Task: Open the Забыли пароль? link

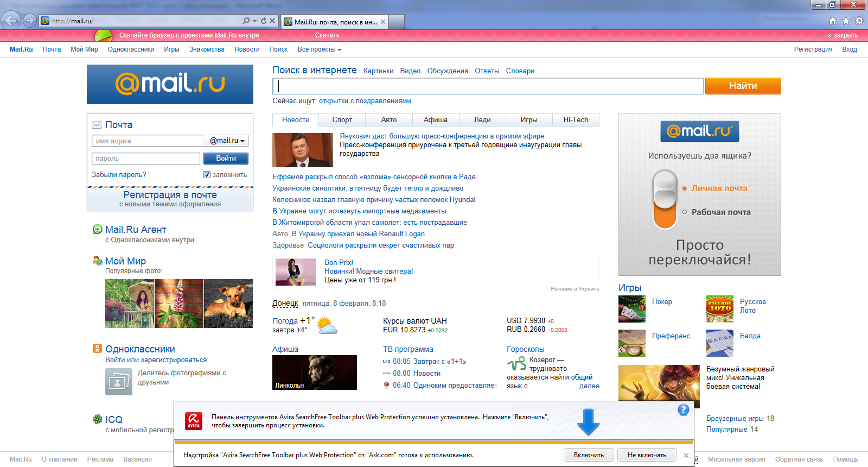Action: [x=119, y=175]
